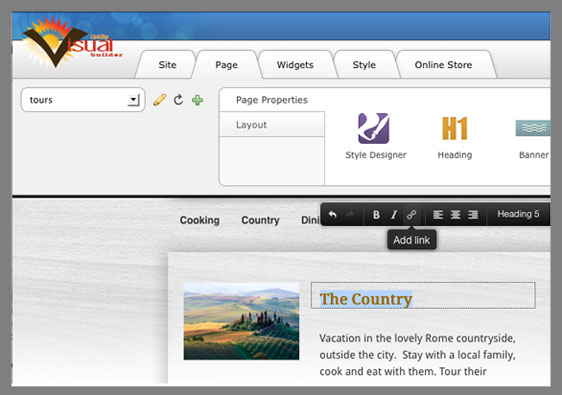
Task: Align text left
Action: tap(438, 214)
